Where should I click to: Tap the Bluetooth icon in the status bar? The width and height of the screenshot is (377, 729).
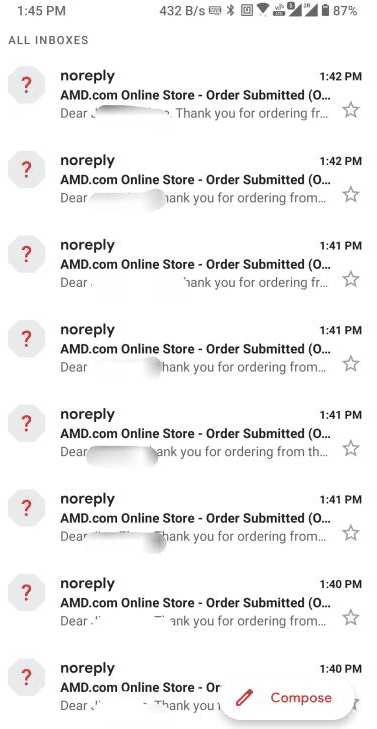pyautogui.click(x=230, y=11)
